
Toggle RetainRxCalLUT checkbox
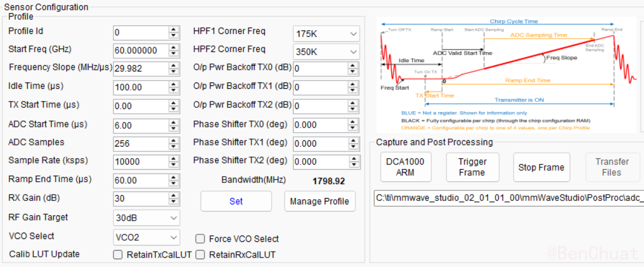[x=200, y=255]
